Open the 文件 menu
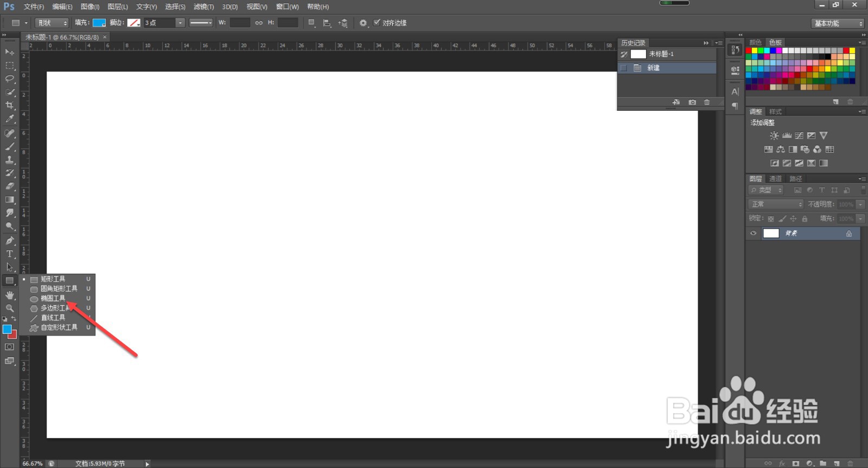The image size is (868, 468). click(34, 7)
